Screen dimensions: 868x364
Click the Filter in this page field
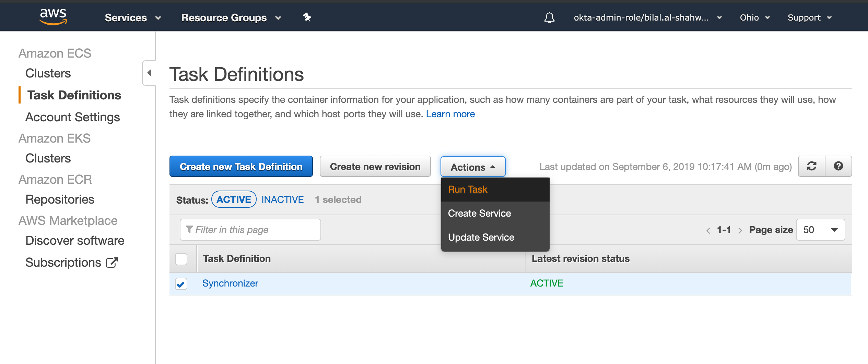coord(250,230)
